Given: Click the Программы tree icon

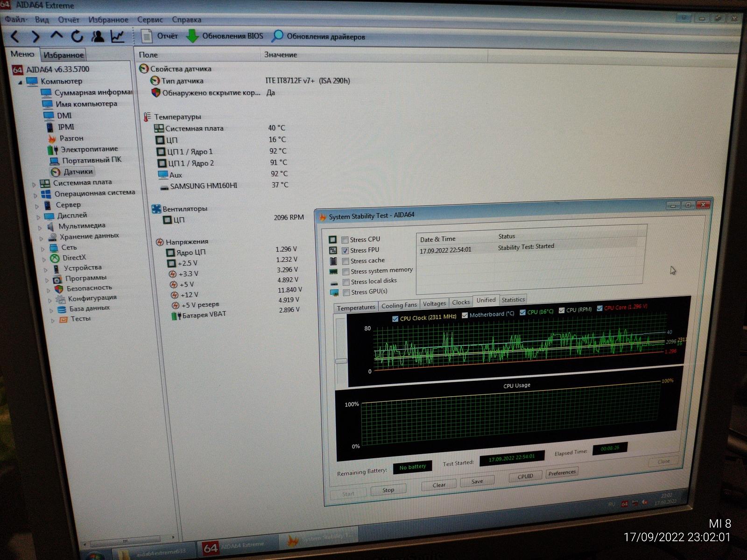Looking at the screenshot, I should [57, 279].
